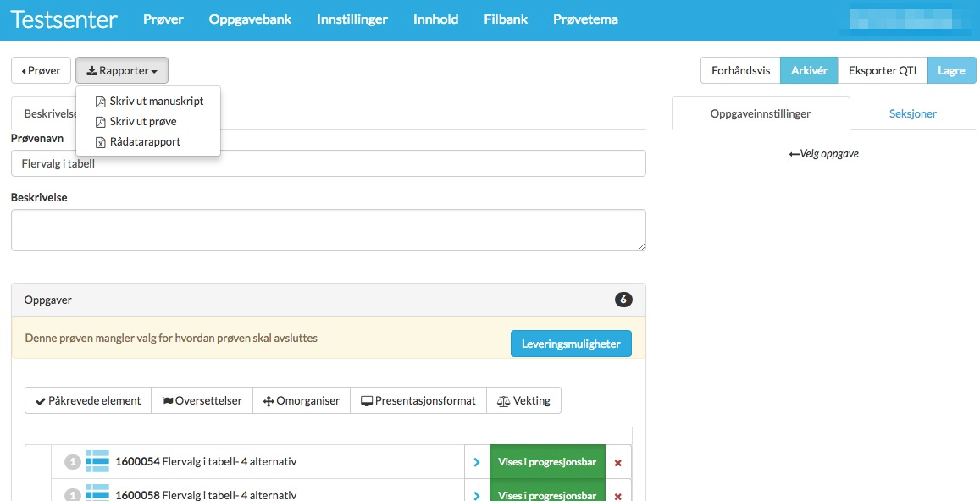Viewport: 980px width, 501px height.
Task: Select task 1600054 Flervalg i tabell
Action: click(x=207, y=462)
